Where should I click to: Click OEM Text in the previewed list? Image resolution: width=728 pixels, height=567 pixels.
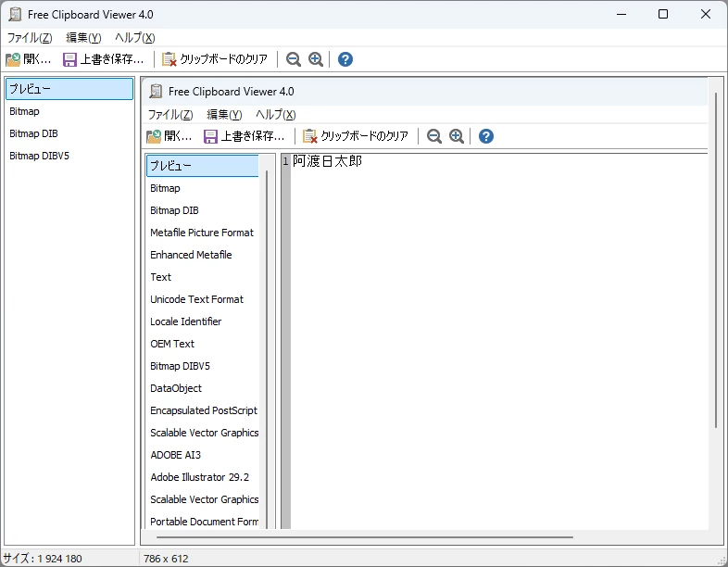pyautogui.click(x=172, y=344)
